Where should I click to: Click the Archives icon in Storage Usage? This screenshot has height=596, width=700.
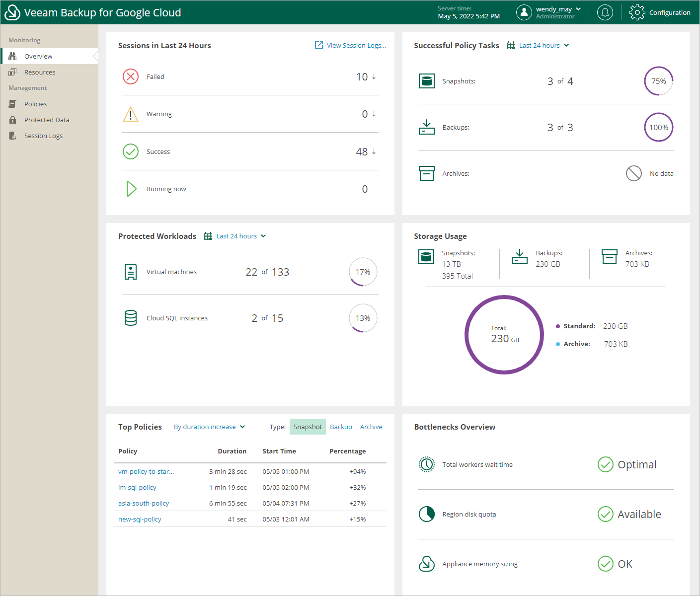pos(610,257)
